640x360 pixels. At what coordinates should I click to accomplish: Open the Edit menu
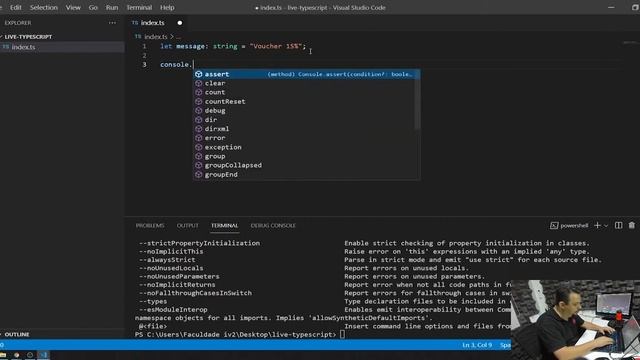(16, 7)
